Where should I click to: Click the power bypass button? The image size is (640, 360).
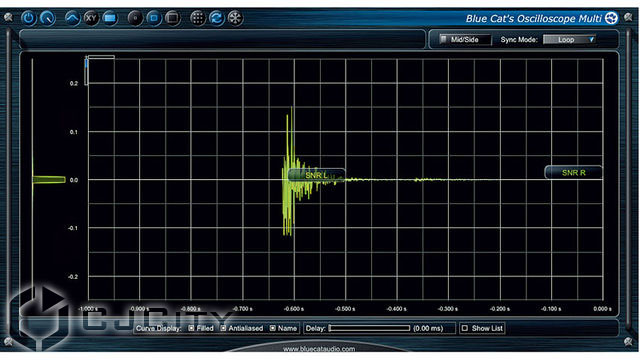point(29,18)
